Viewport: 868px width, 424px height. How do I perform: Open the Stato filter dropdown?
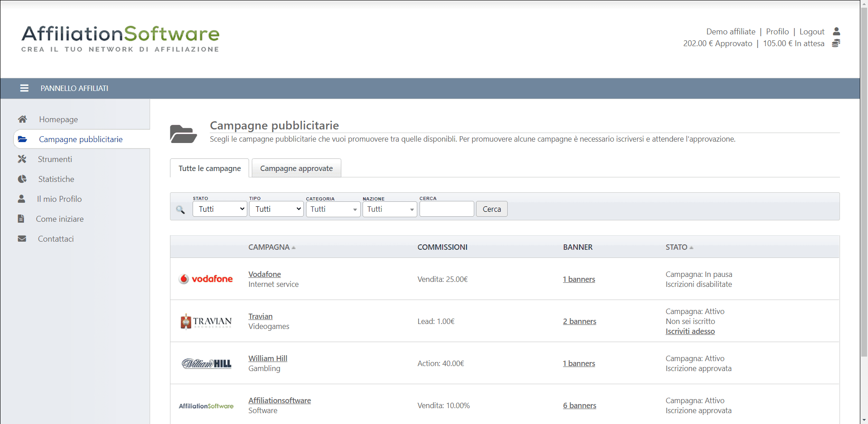220,209
